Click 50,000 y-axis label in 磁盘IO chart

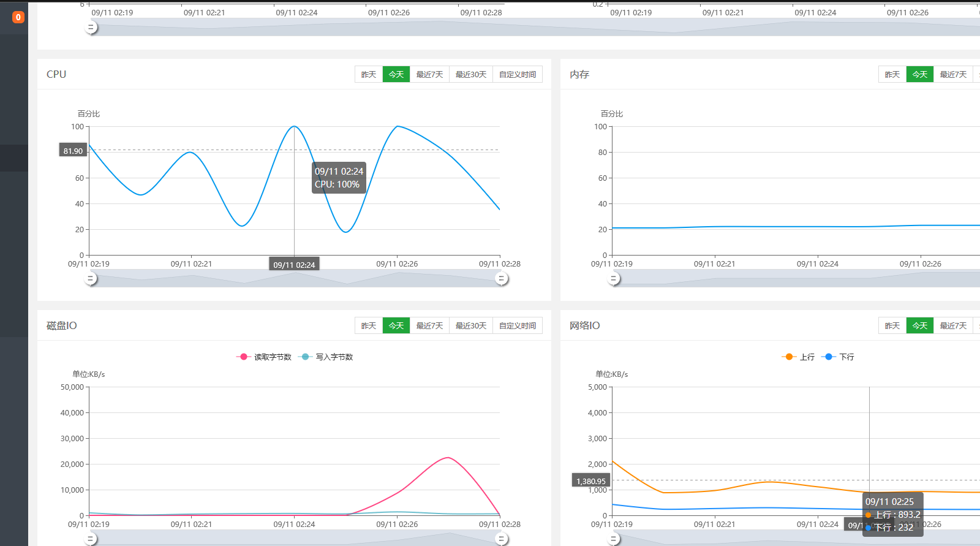72,387
